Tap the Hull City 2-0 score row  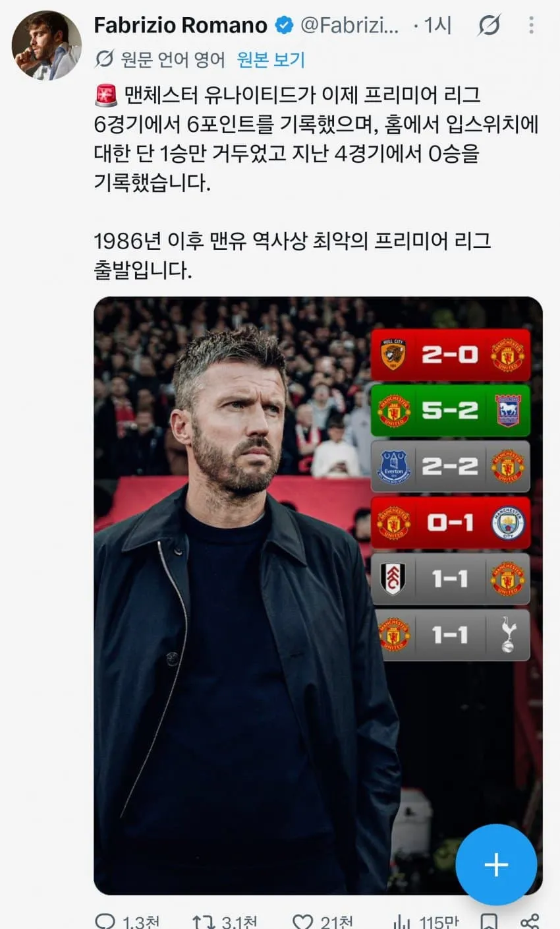pos(451,355)
